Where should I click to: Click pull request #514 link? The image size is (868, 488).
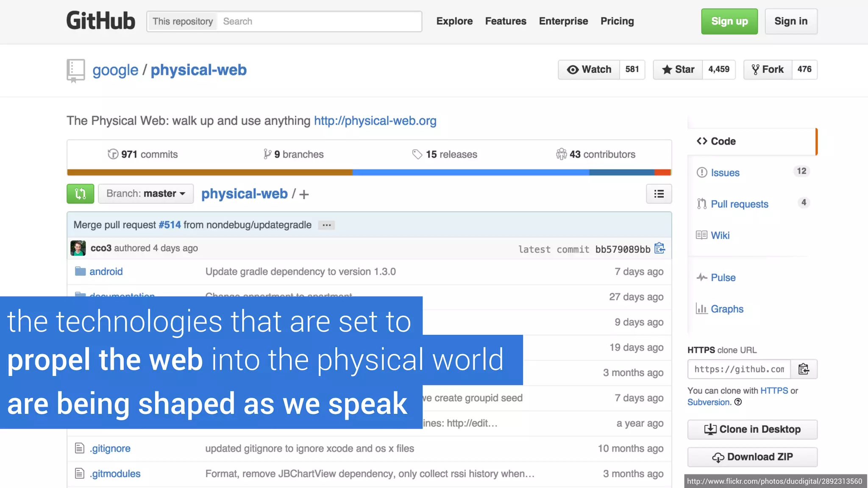[170, 225]
